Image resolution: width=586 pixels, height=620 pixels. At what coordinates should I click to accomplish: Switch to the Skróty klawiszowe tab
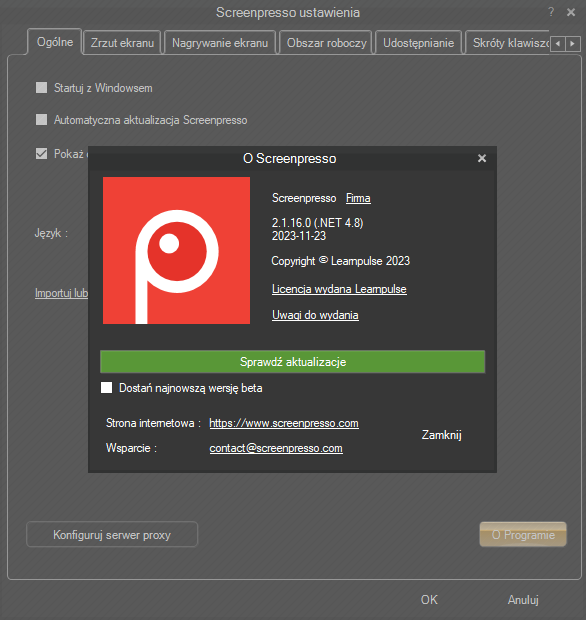point(508,43)
